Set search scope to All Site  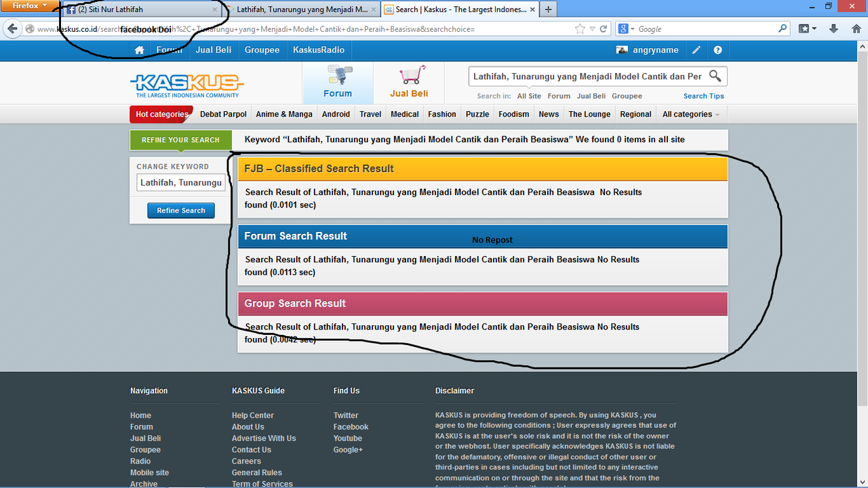coord(529,96)
